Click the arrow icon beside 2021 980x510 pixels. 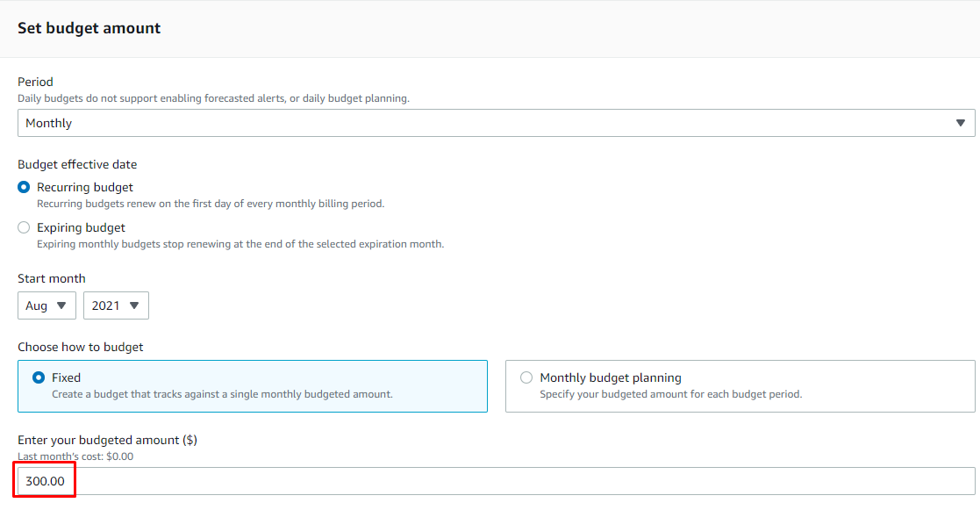(133, 305)
